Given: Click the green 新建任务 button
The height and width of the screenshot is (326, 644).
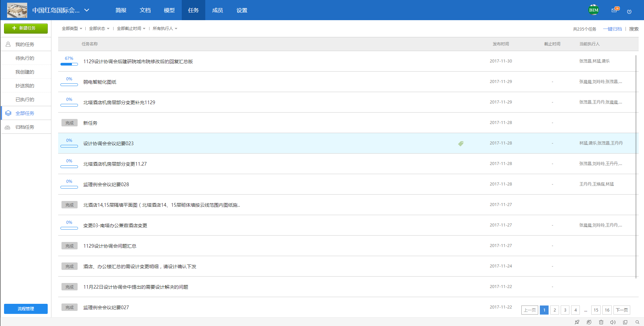Looking at the screenshot, I should click(26, 28).
